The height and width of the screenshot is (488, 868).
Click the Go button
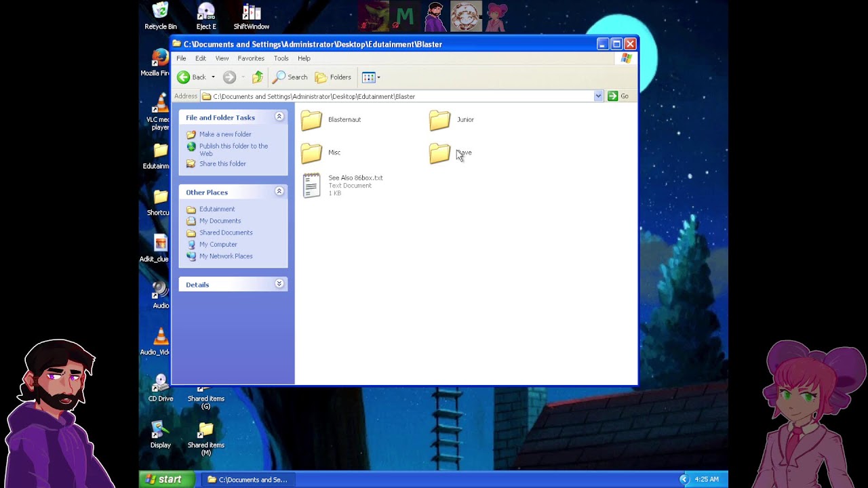point(618,96)
